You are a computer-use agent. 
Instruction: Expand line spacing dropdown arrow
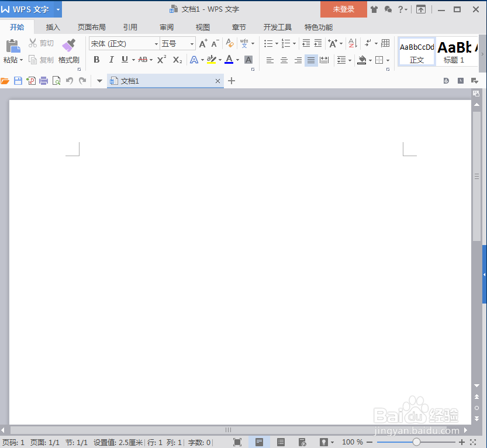click(x=350, y=60)
